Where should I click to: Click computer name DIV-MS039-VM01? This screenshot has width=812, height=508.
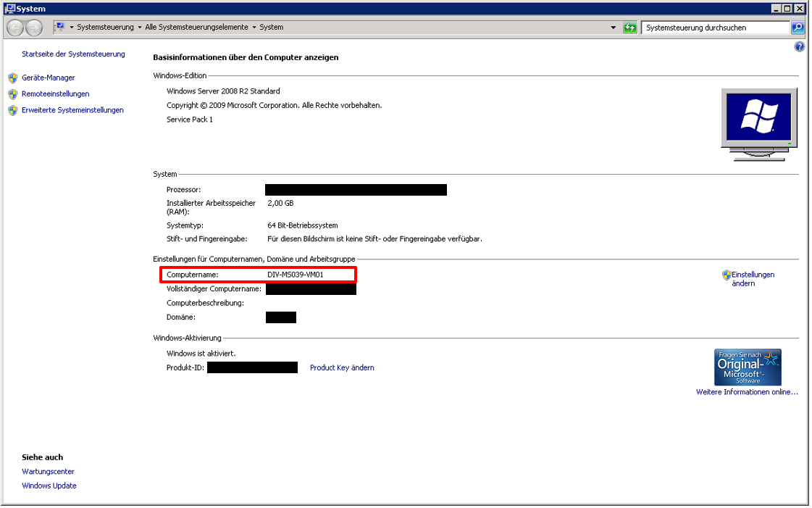(296, 275)
